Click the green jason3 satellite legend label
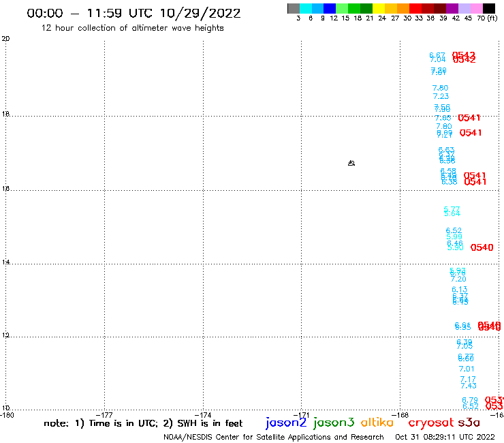504x443 pixels. (333, 423)
